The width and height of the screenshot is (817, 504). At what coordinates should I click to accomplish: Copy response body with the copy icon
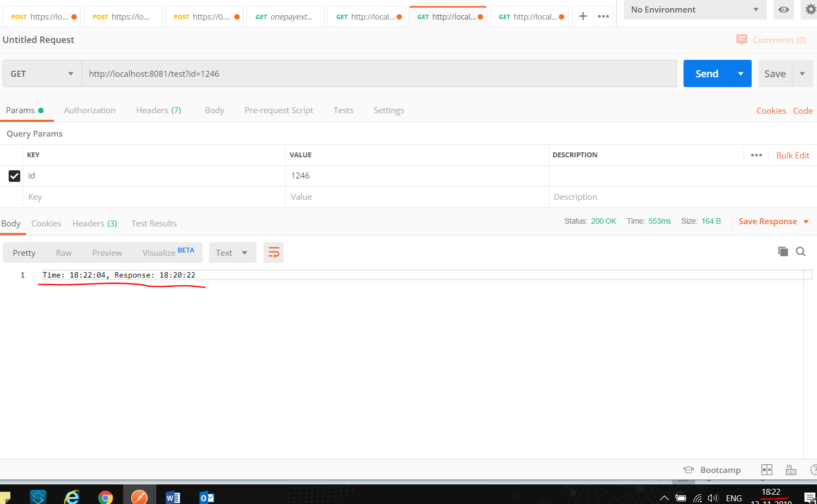pos(783,251)
